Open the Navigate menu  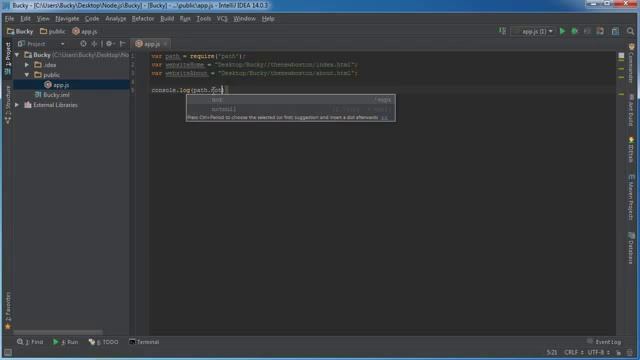[x=67, y=19]
